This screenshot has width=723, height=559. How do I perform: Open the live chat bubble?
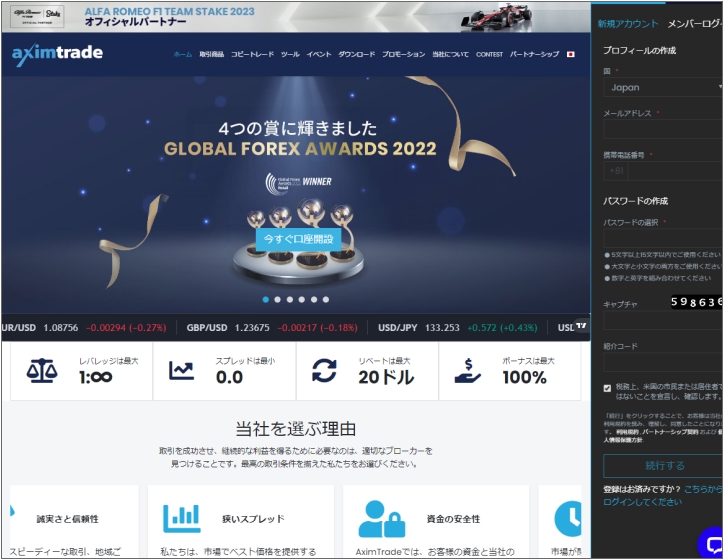coord(711,544)
